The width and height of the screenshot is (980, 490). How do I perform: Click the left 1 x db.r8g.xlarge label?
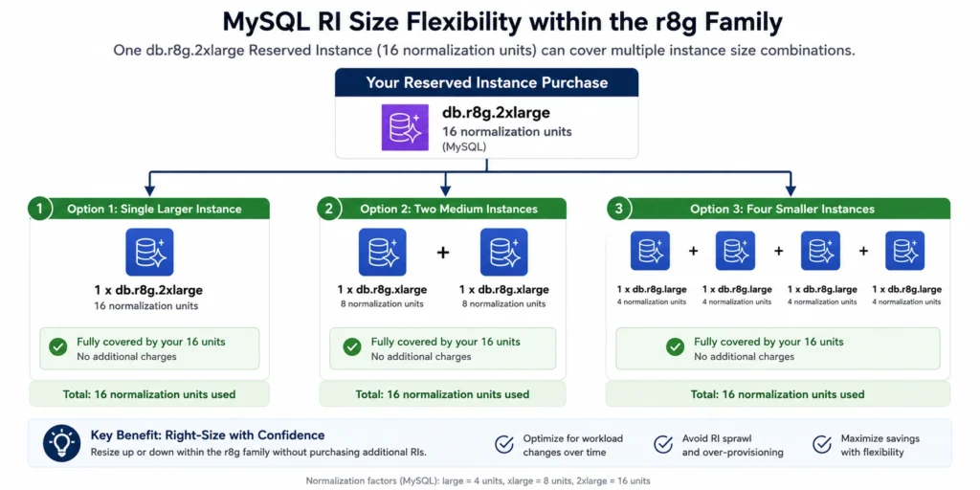point(383,289)
